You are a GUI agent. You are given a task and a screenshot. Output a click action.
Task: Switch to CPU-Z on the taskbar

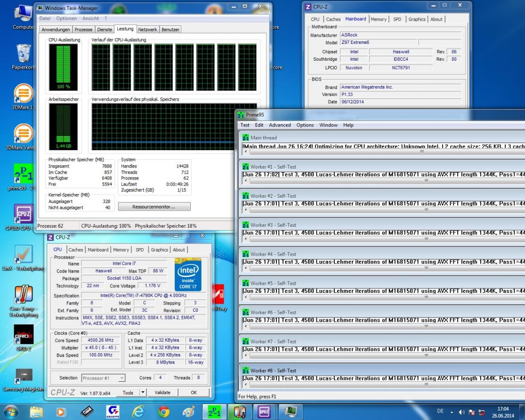click(265, 412)
